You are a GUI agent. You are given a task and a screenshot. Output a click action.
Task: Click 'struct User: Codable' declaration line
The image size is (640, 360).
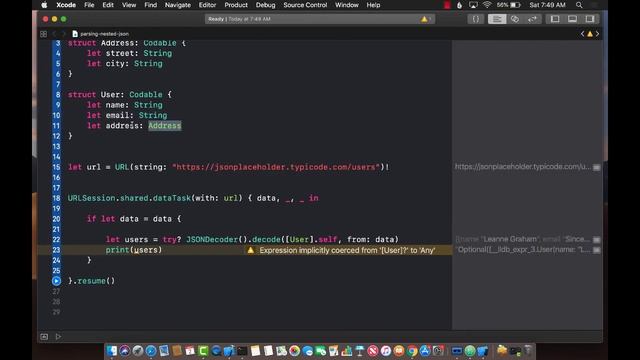click(x=120, y=95)
